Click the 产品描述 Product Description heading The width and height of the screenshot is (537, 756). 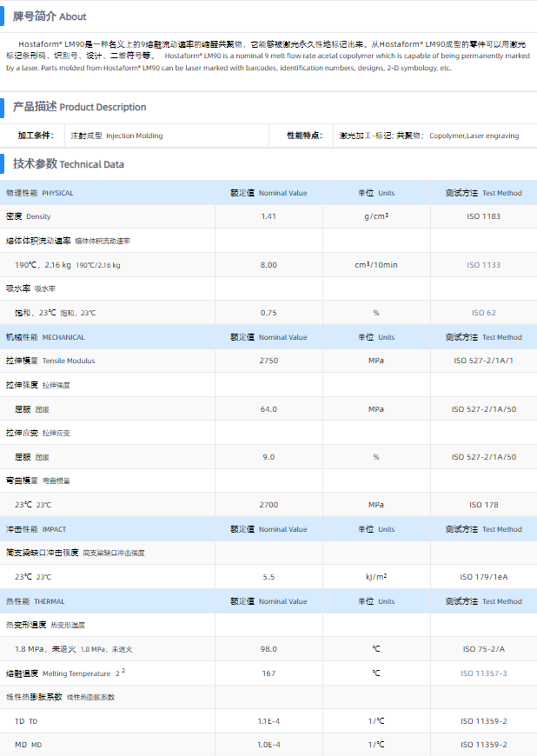79,107
